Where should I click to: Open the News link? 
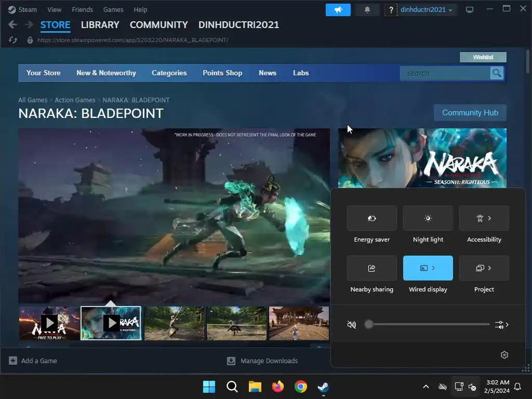[x=268, y=73]
